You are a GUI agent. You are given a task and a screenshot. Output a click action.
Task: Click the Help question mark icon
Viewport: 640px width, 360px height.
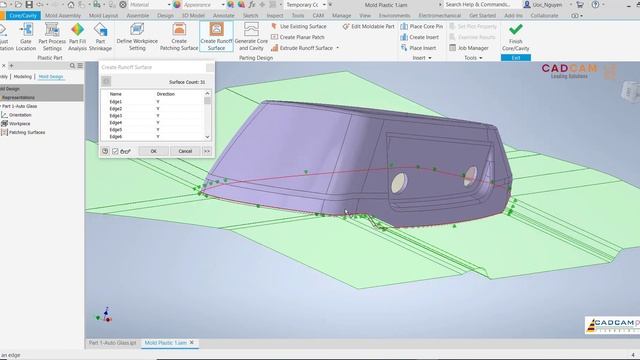(596, 4)
